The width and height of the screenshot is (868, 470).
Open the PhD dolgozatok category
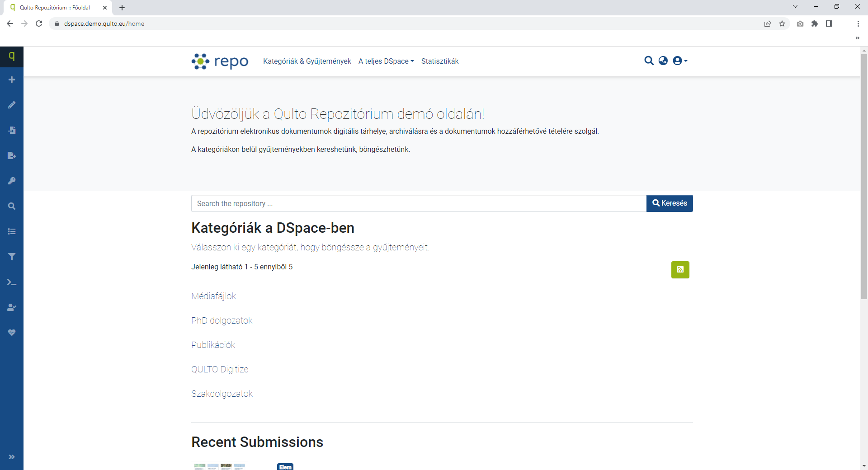222,320
